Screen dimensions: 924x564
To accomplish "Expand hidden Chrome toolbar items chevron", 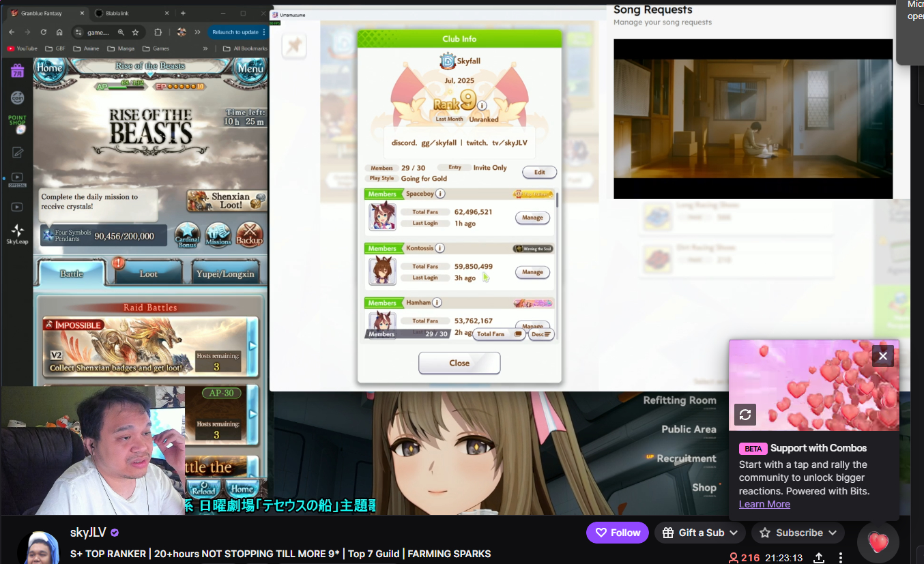I will tap(197, 32).
